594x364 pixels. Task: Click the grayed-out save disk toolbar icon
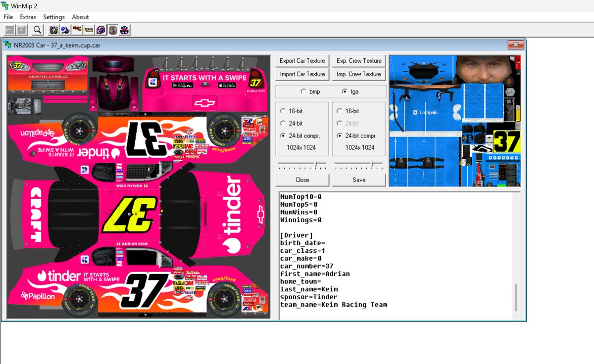(x=22, y=30)
